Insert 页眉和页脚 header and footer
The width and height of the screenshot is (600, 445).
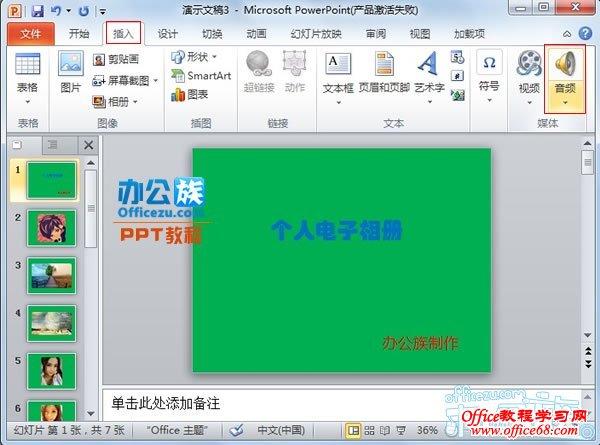(x=384, y=73)
